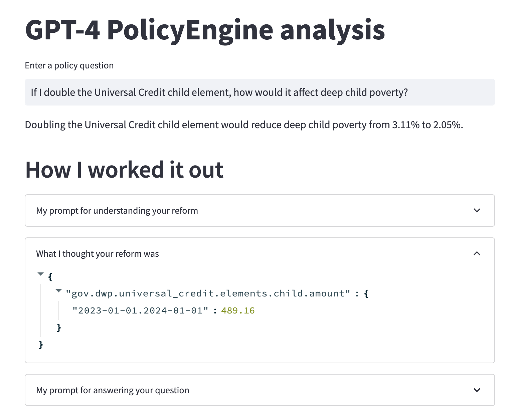Select 'What I thought your reform was' header text
Image resolution: width=505 pixels, height=420 pixels.
[x=98, y=254]
